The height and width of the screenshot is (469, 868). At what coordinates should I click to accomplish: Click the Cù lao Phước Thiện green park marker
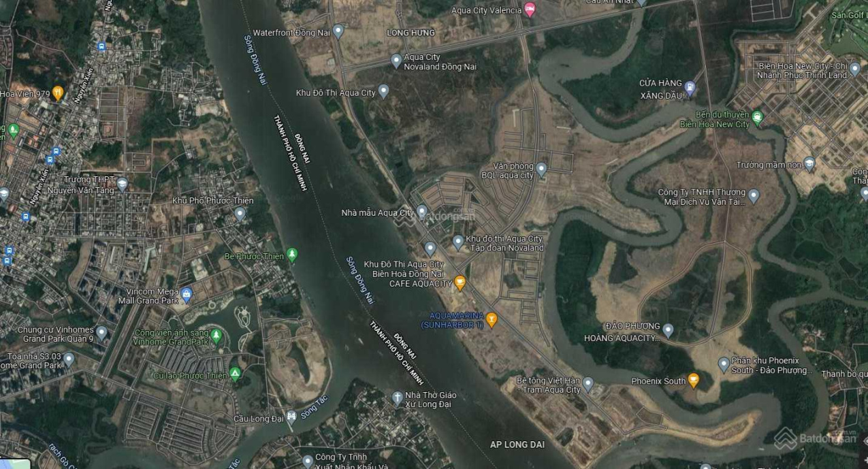[235, 374]
